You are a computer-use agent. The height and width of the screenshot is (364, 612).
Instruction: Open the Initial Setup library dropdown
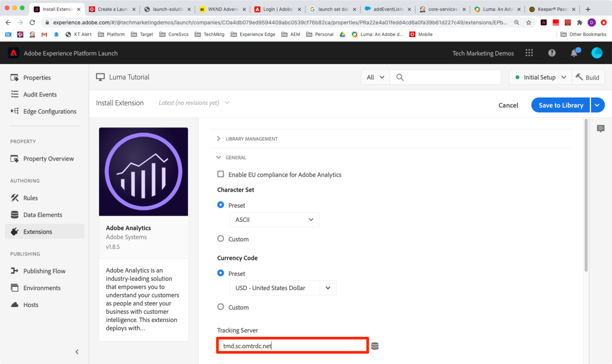(540, 78)
